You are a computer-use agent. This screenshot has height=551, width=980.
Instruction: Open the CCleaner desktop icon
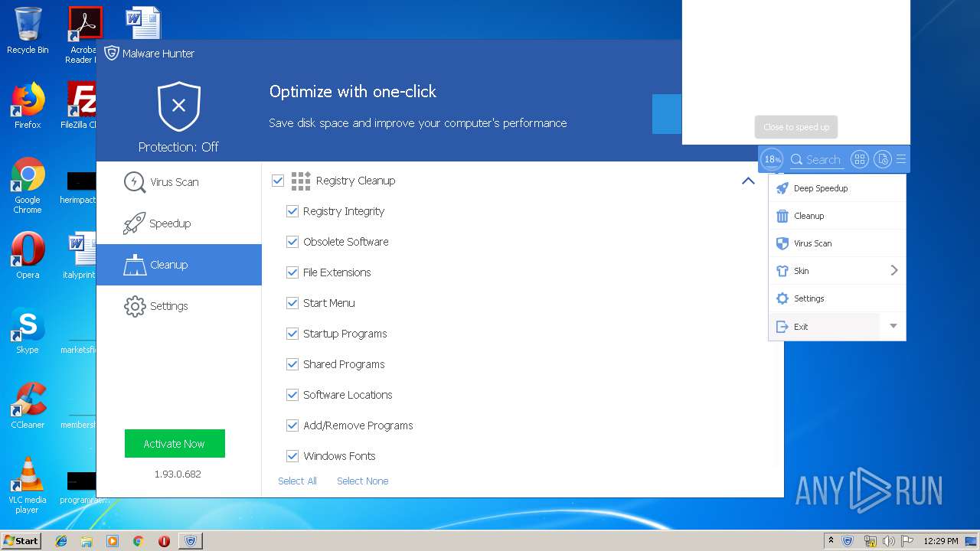point(28,406)
